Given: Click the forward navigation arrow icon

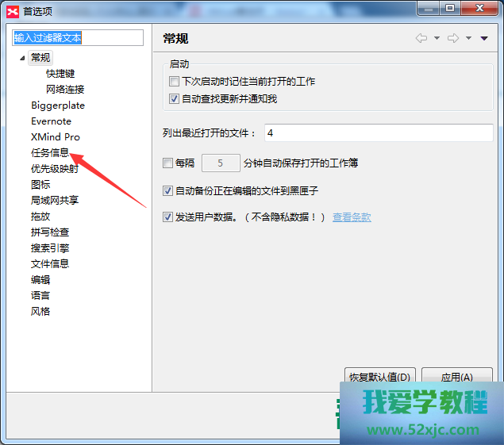Looking at the screenshot, I should (x=453, y=38).
